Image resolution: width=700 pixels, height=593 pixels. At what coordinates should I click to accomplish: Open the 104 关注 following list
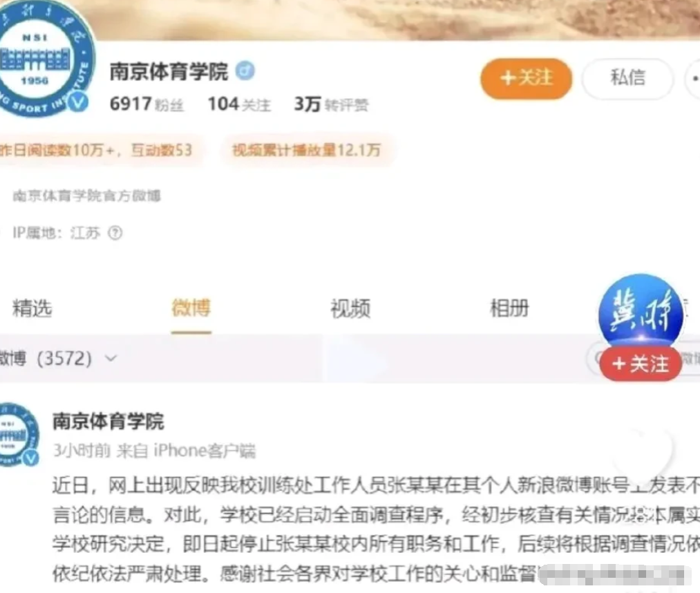(239, 104)
